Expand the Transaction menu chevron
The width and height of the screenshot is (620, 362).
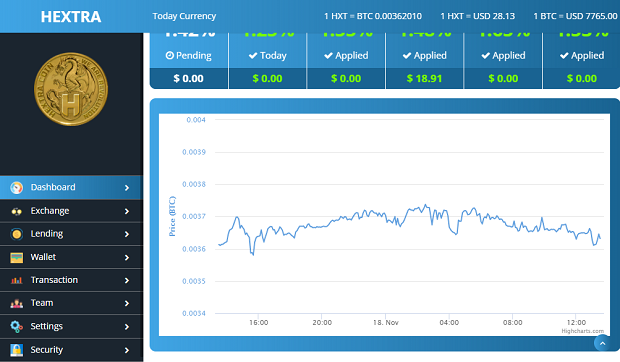coord(127,281)
